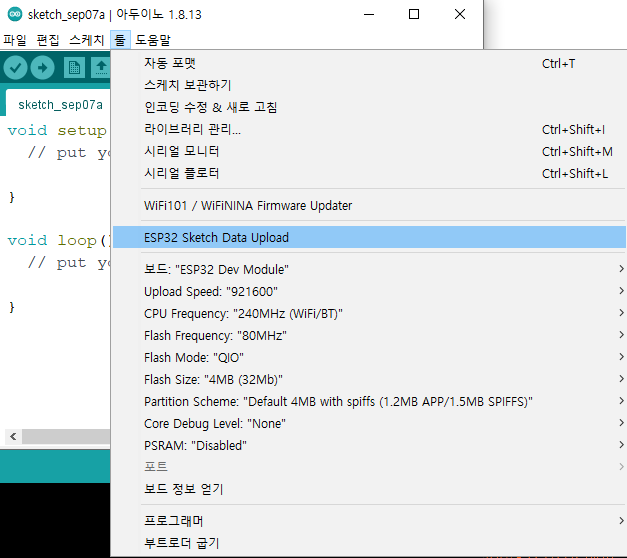627x558 pixels.
Task: Expand the 프로그래머 submenu
Action: pyautogui.click(x=369, y=521)
